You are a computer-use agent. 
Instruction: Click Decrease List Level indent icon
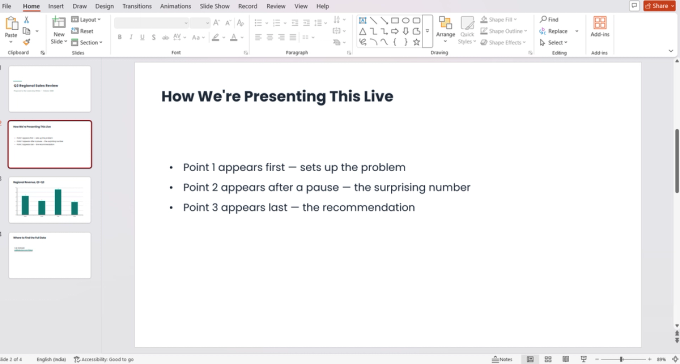[x=295, y=23]
